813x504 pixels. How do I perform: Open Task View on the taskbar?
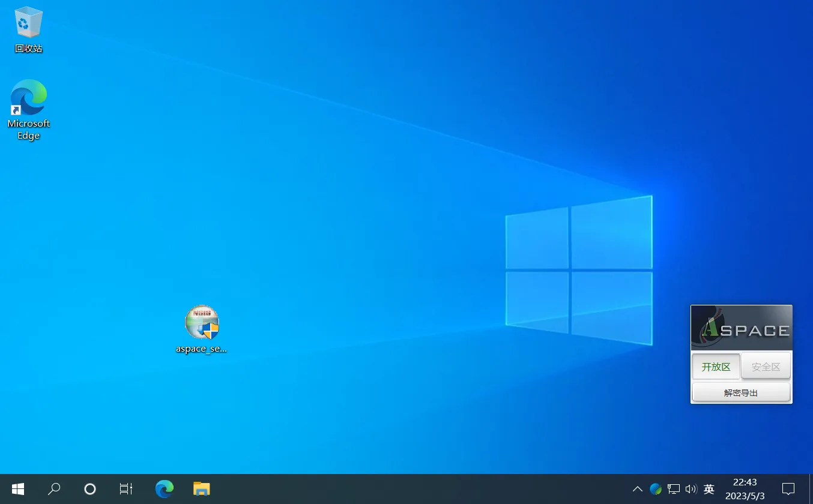coord(125,489)
